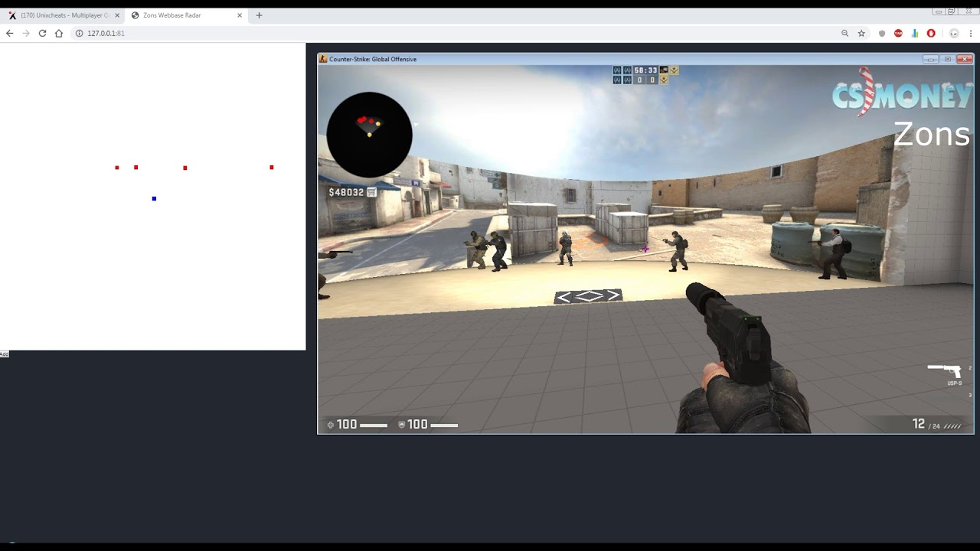
Task: Close the Zons Webbase Radar tab
Action: tap(240, 15)
